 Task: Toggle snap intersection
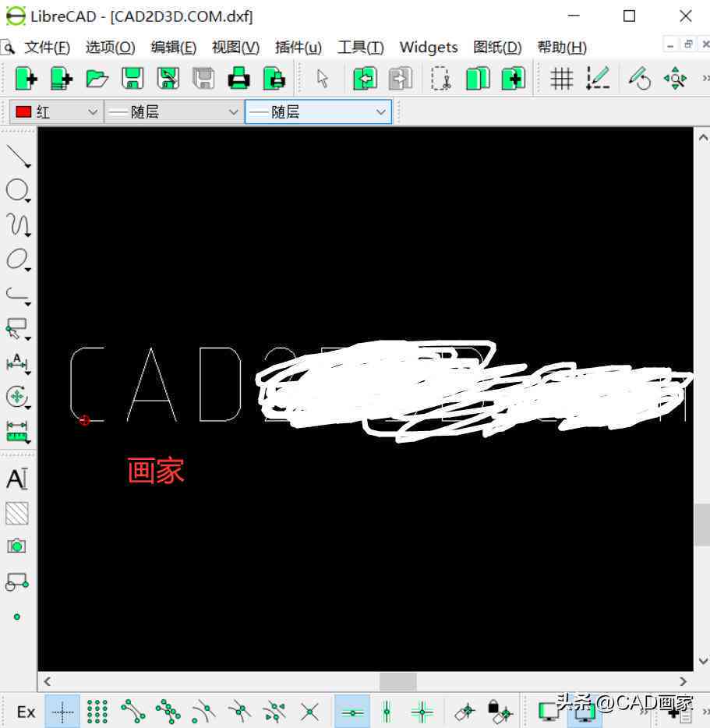309,712
